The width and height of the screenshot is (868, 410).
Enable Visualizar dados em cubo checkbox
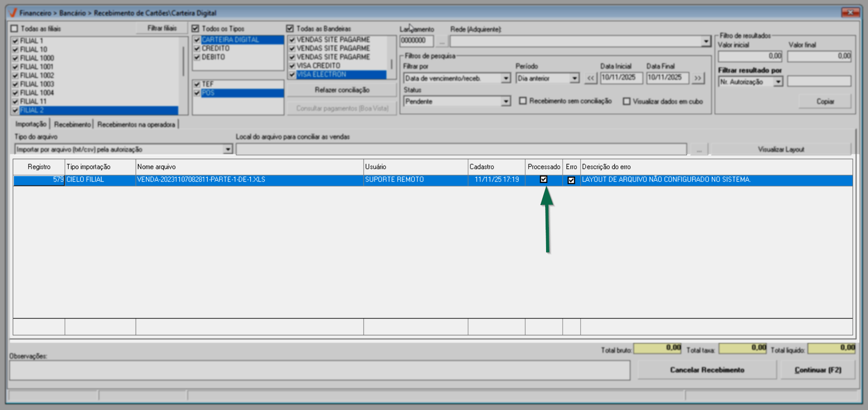coord(626,101)
